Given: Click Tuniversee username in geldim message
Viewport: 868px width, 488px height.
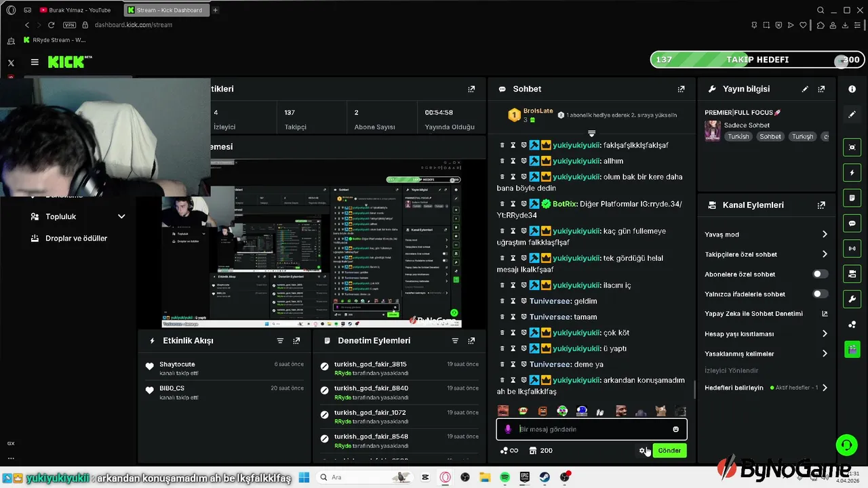Looking at the screenshot, I should coord(550,301).
